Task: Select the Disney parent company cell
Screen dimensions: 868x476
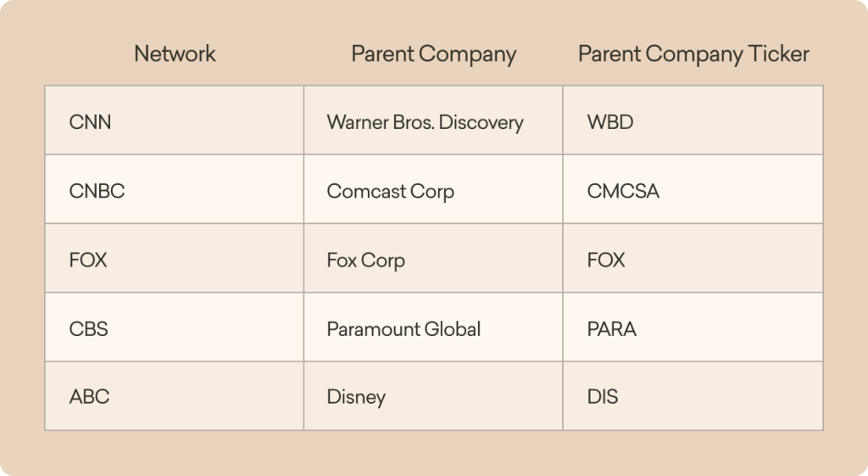Action: [x=433, y=396]
